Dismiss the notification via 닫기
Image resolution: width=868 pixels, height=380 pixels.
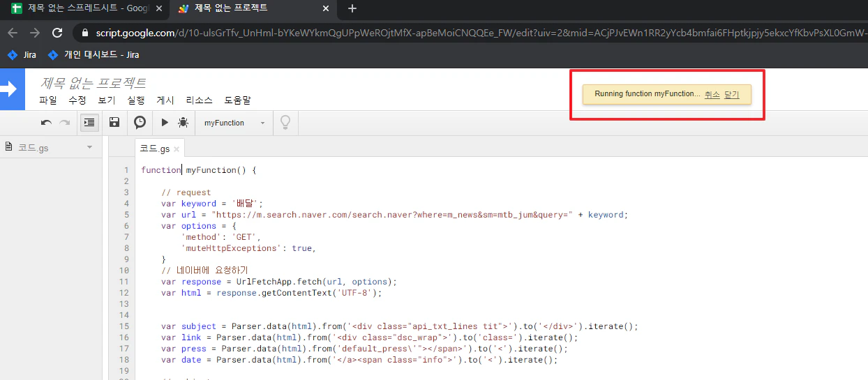click(732, 94)
